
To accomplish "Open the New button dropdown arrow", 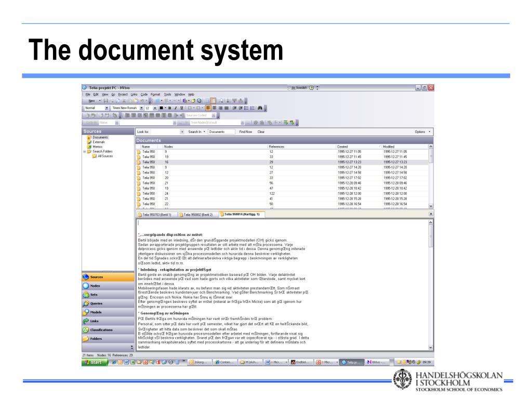I will 100,101.
